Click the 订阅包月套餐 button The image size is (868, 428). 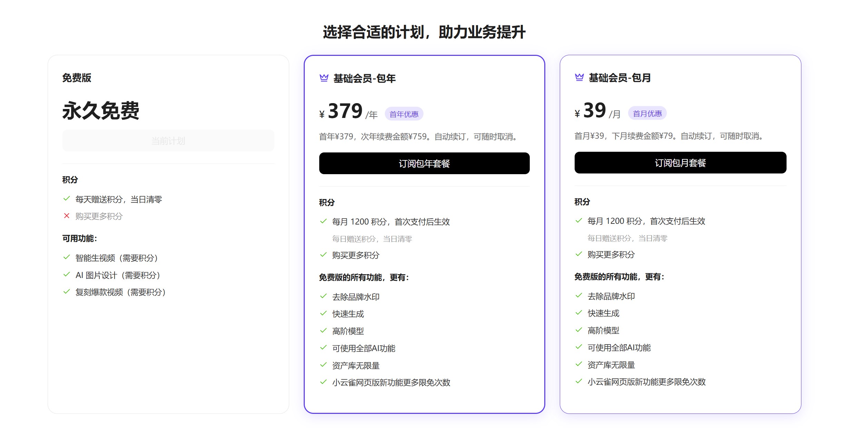click(x=680, y=162)
